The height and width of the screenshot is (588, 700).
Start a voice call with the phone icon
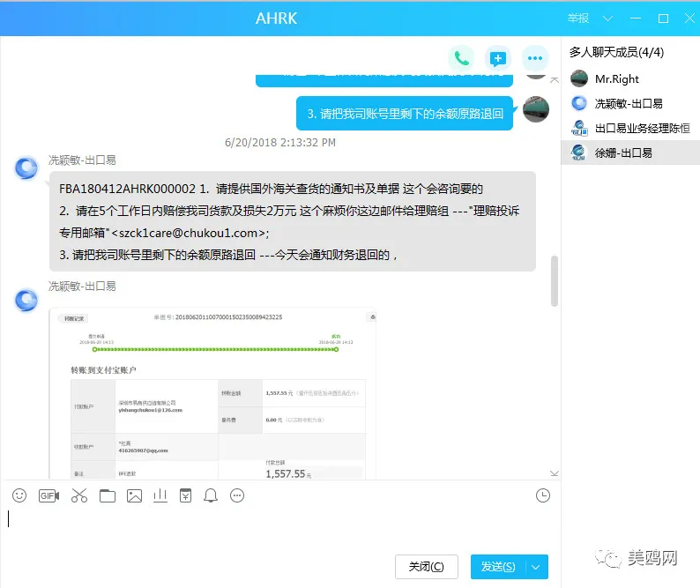(x=461, y=58)
